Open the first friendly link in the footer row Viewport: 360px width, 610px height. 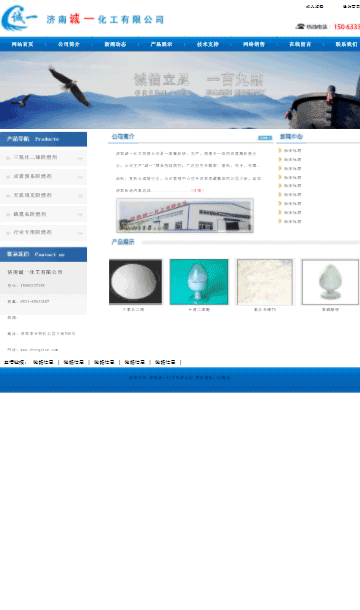(43, 362)
